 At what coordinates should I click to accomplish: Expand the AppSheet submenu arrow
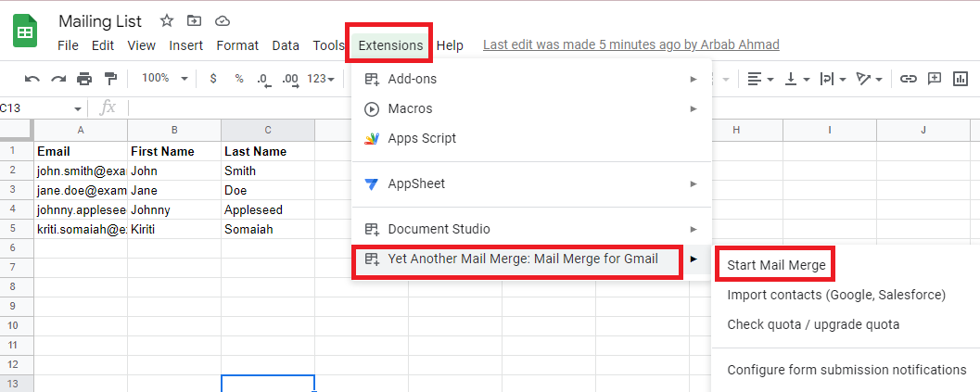[x=694, y=184]
